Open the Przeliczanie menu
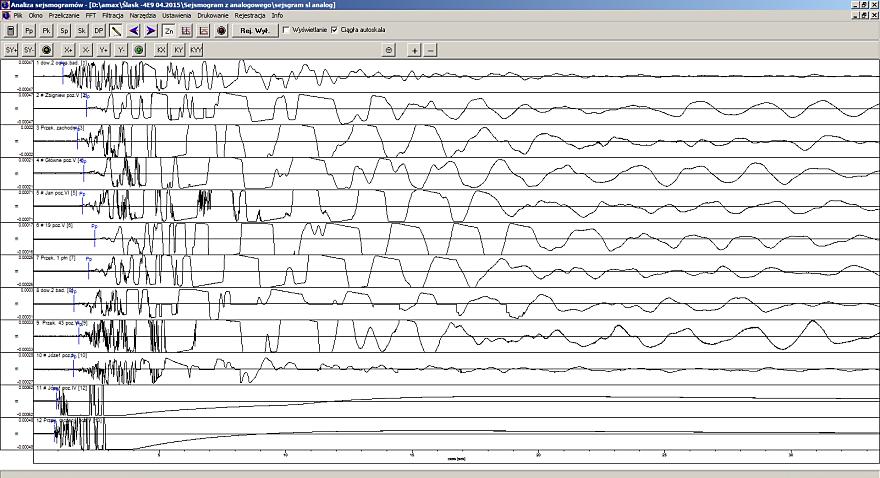This screenshot has width=880, height=478. tap(64, 16)
